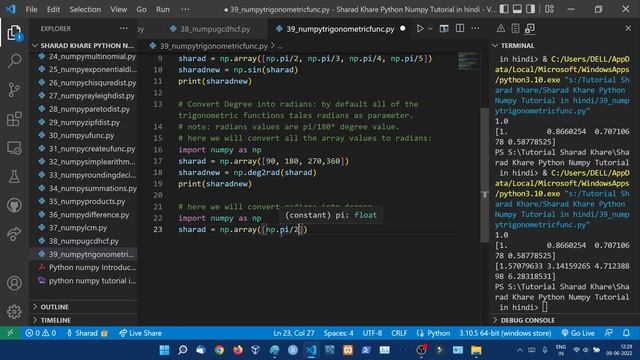Show more menu items ellipsis
The height and width of the screenshot is (360, 640).
coord(185,9)
